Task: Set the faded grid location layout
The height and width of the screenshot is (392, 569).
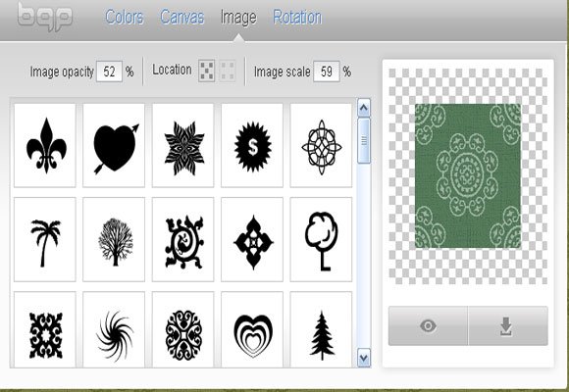Action: tap(228, 71)
